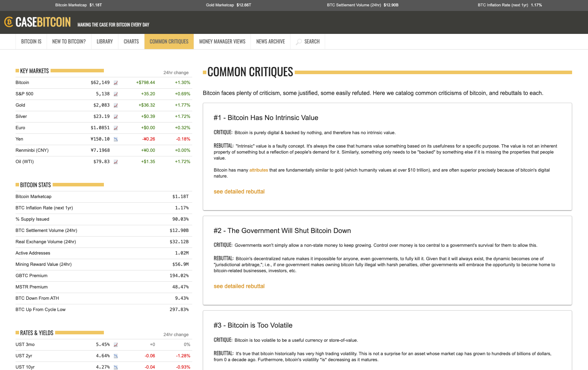Open the Silver row chart icon
This screenshot has height=370, width=588.
(x=116, y=117)
